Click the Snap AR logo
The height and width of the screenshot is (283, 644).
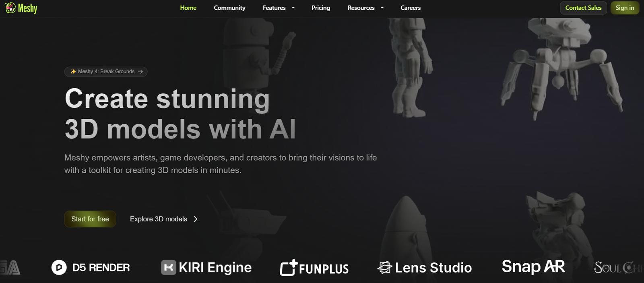[x=533, y=266]
